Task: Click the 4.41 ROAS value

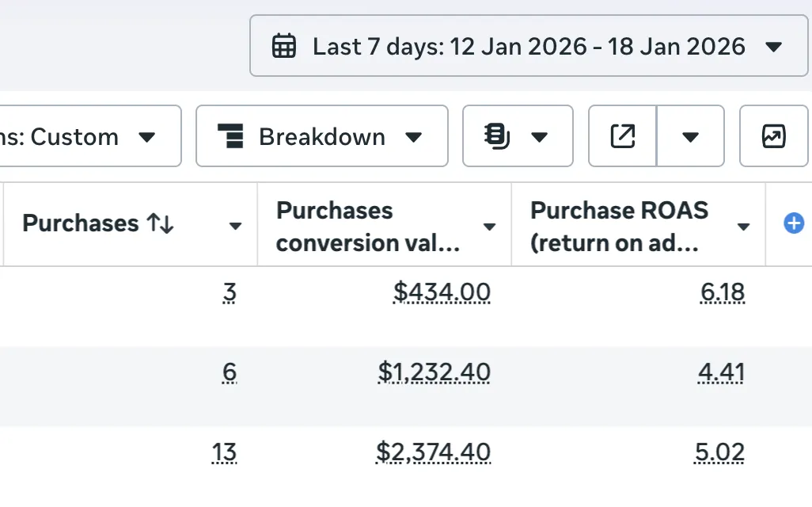Action: (x=722, y=372)
